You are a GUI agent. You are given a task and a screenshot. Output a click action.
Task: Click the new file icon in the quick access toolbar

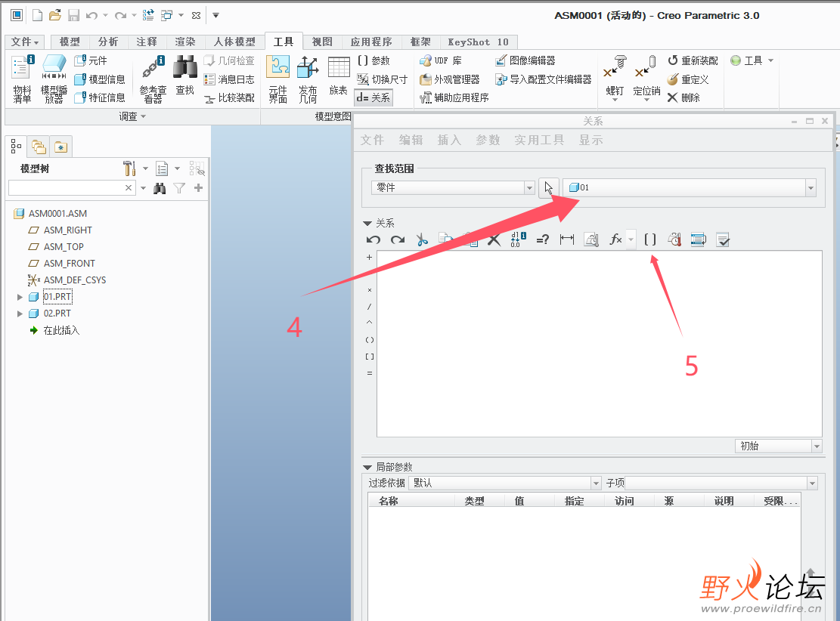pyautogui.click(x=38, y=16)
